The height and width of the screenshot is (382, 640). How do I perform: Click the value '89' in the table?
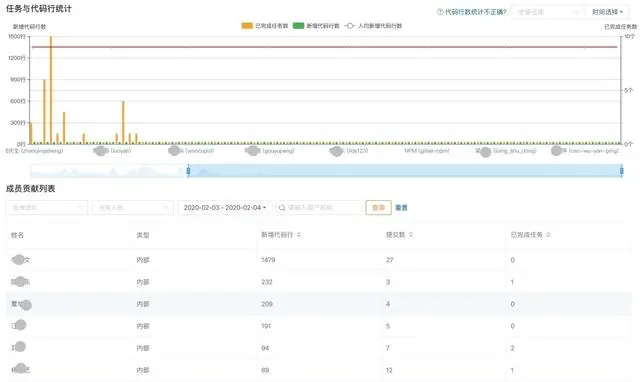click(x=265, y=370)
